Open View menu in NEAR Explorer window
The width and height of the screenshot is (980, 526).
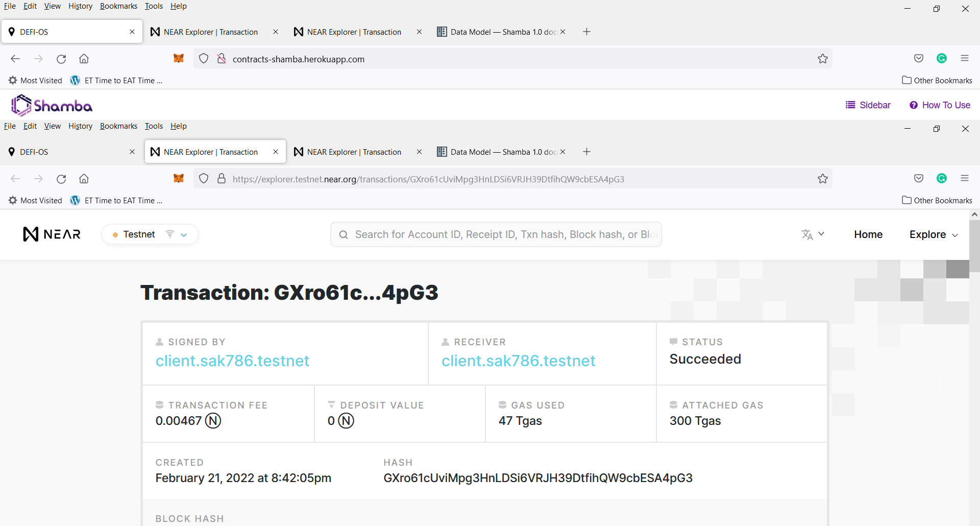[52, 126]
